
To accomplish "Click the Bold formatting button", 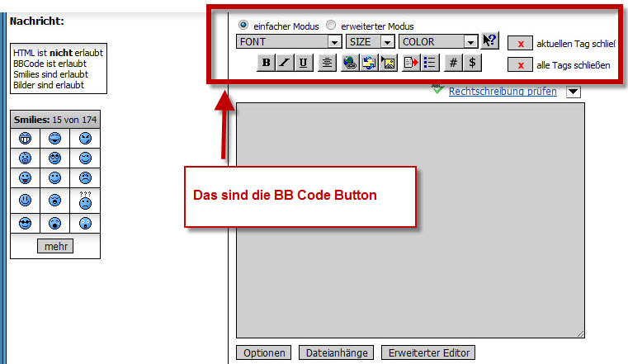I will [266, 63].
